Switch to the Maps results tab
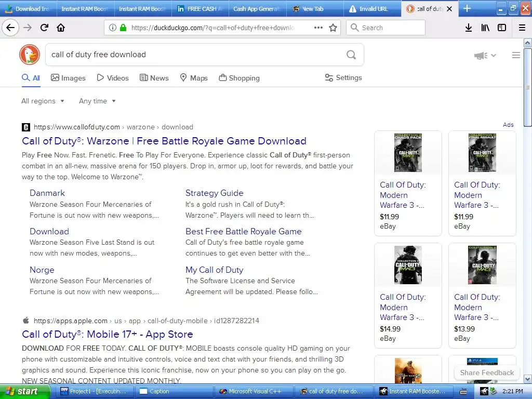532x399 pixels. (193, 78)
